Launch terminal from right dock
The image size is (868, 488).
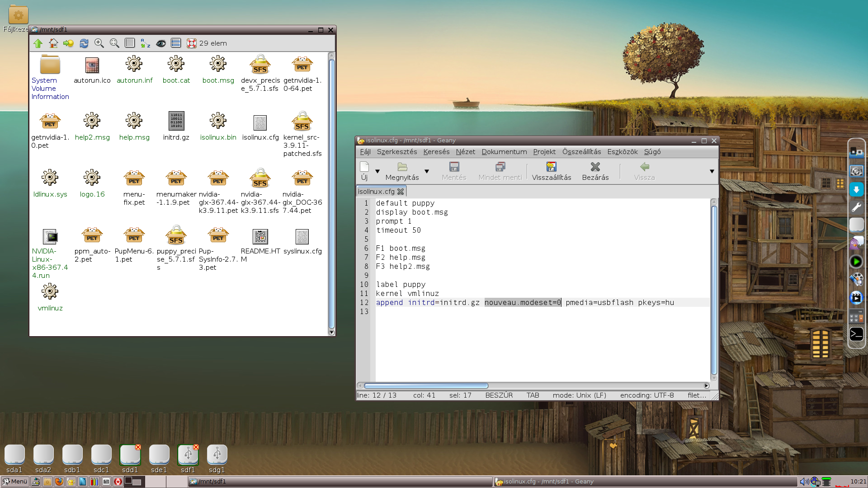coord(856,334)
